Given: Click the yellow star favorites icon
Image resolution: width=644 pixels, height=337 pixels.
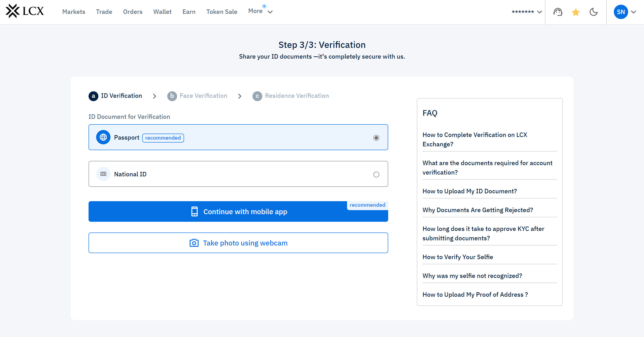Looking at the screenshot, I should coord(576,12).
